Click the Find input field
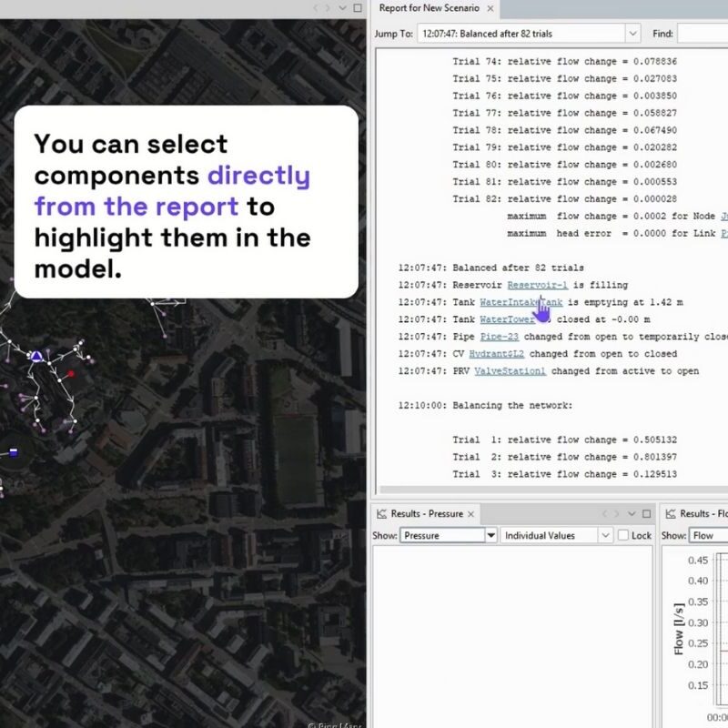This screenshot has height=728, width=728. [x=703, y=34]
